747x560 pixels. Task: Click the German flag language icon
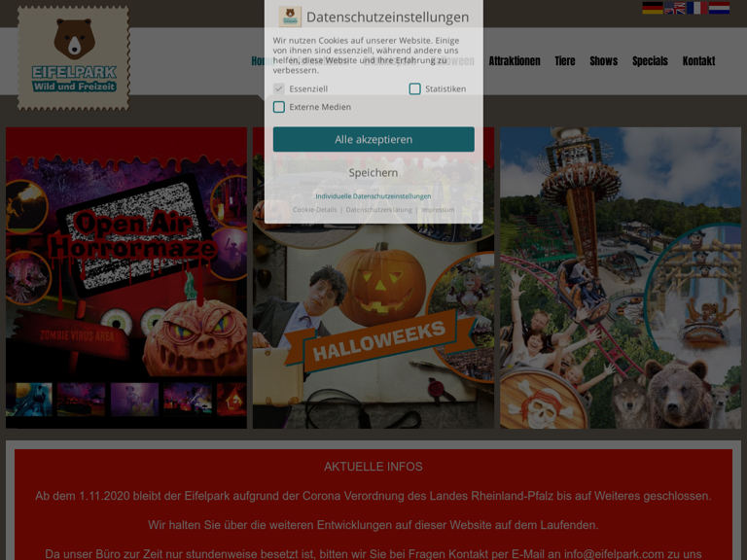[652, 8]
